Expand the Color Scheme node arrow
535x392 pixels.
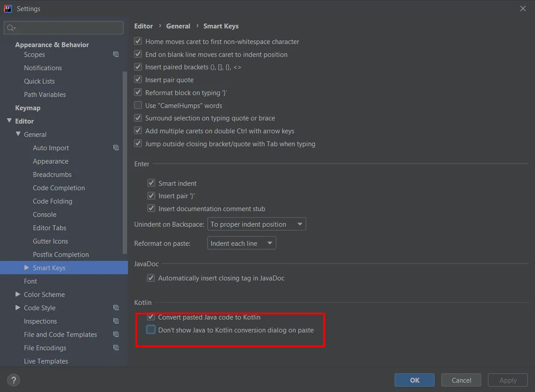point(18,294)
